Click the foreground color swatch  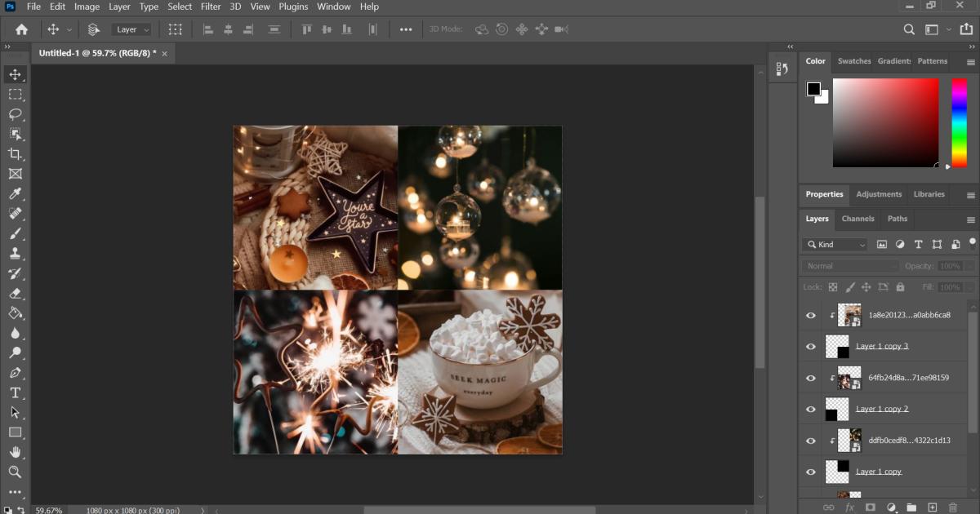[x=814, y=89]
